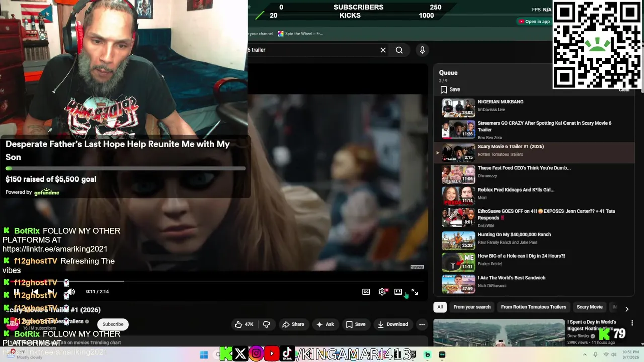
Task: Click queue title 'How BIG of a Hole can I Dig in 24 Hours?!'
Action: (x=521, y=256)
